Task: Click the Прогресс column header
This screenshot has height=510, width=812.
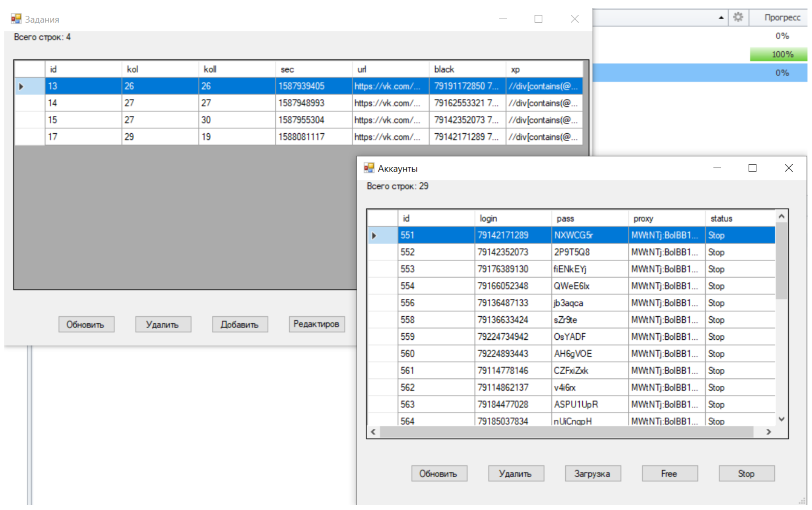Action: coord(782,18)
